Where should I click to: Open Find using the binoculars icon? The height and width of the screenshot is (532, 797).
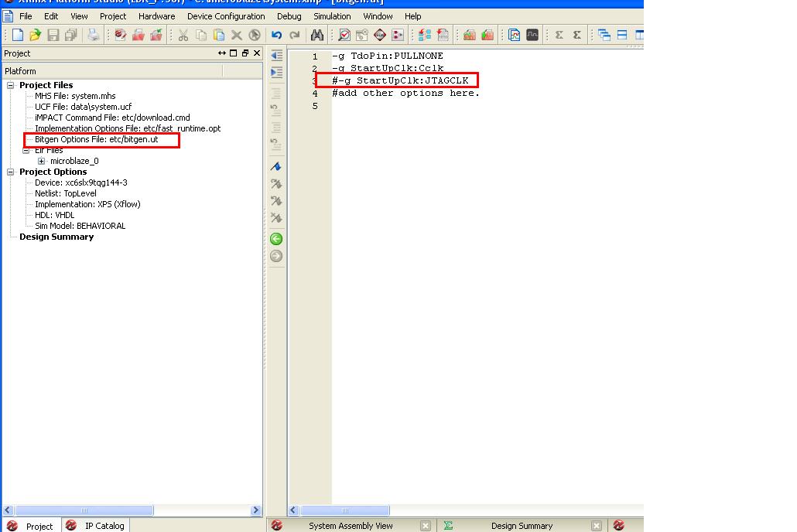coord(316,35)
